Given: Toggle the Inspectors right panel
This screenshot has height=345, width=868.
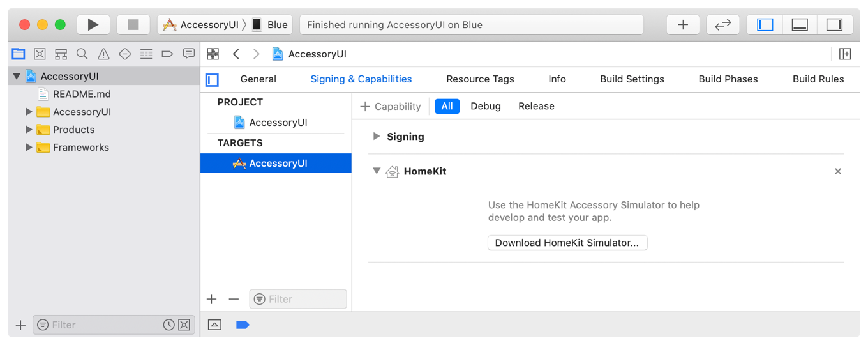Looking at the screenshot, I should 834,25.
